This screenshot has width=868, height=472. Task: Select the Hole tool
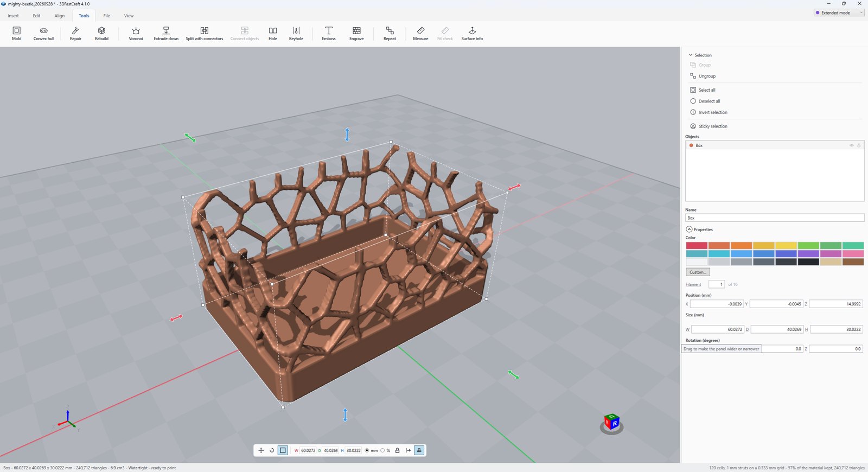coord(273,33)
